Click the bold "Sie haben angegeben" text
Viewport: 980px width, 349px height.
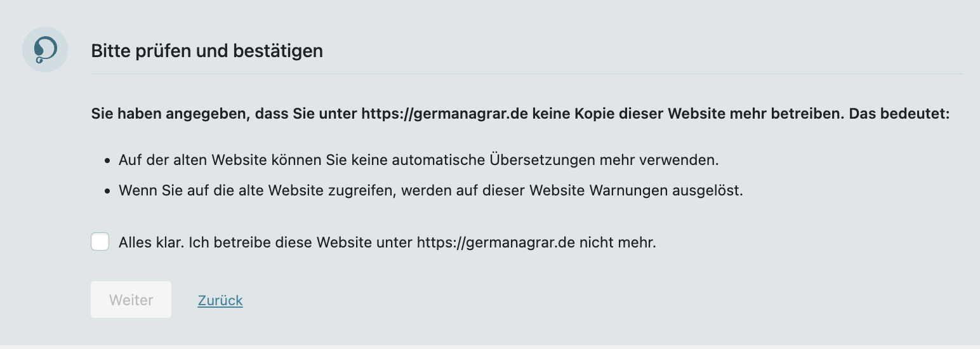pos(159,115)
